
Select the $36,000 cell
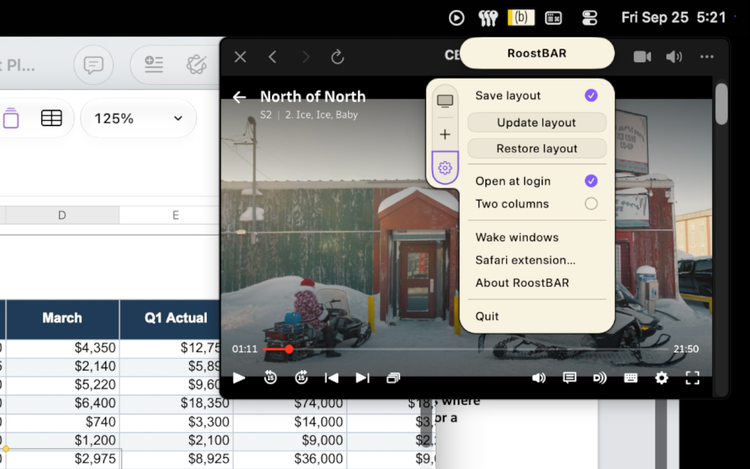point(290,459)
